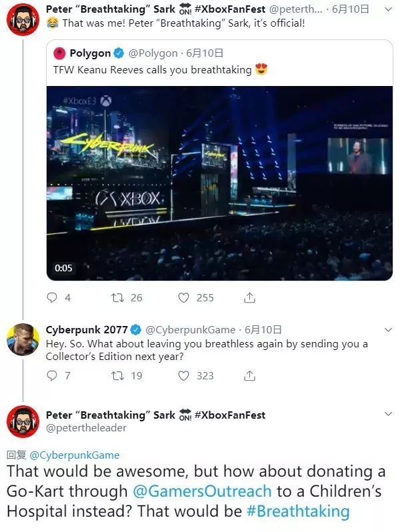Retweet Peter Sark's quoted tweet
400x532 pixels.
[117, 297]
